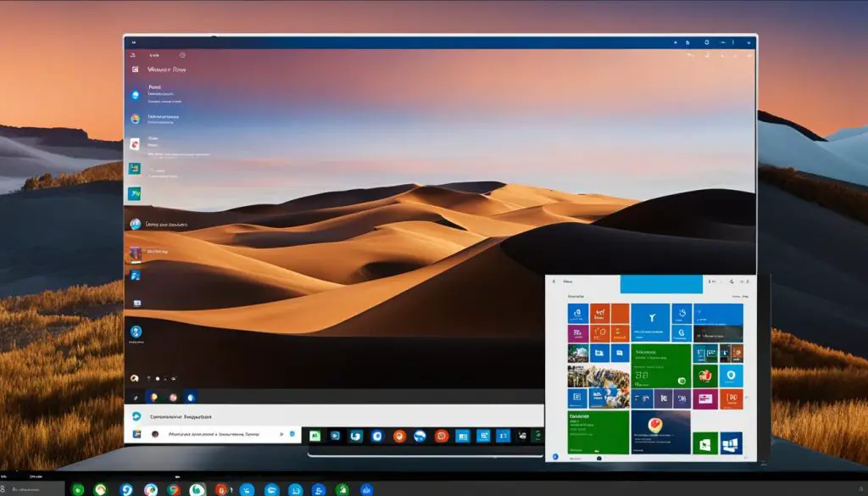Click the blue round icon at Start window's bottom-left
The image size is (868, 496).
555,457
